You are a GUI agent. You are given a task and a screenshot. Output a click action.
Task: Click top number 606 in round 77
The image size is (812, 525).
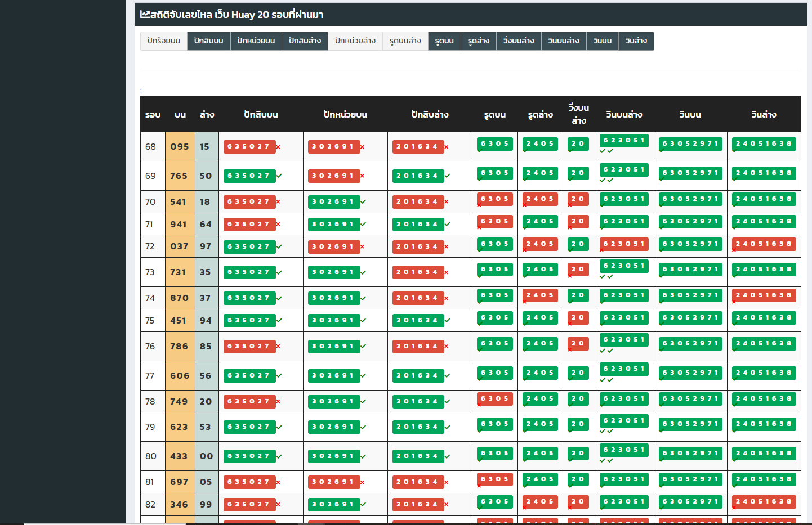click(x=180, y=375)
